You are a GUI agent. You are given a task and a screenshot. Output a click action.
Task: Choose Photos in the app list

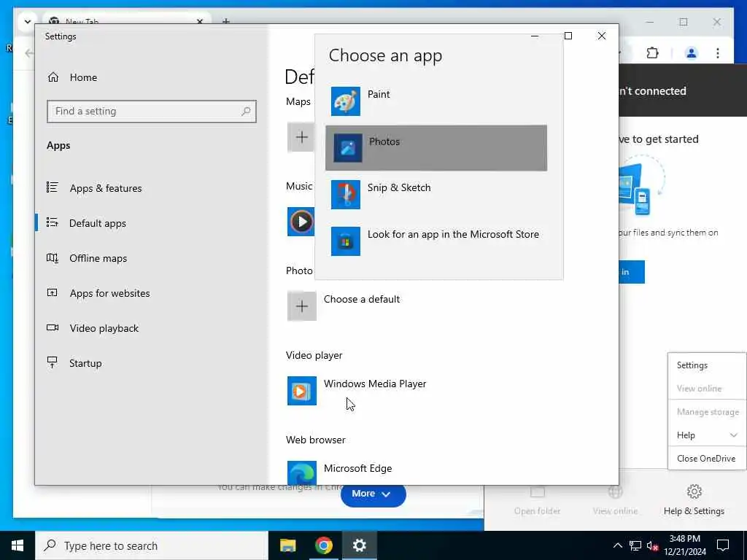[x=436, y=148]
